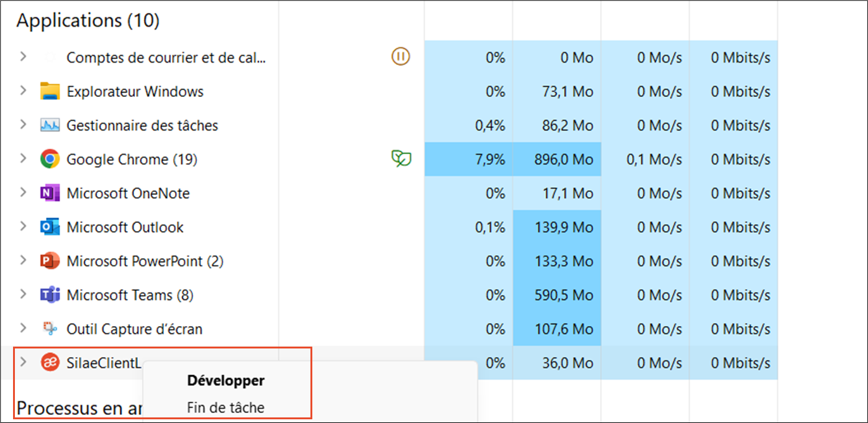868x423 pixels.
Task: Expand the Comptes de courrier row
Action: (x=23, y=57)
